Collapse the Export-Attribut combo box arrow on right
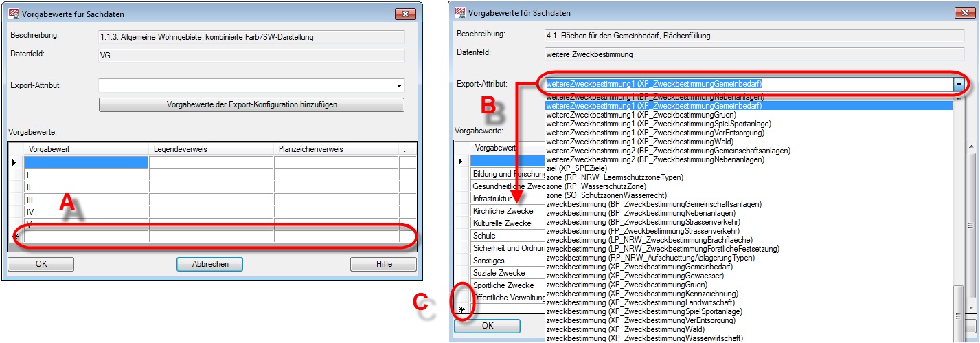The image size is (980, 343). pos(959,84)
